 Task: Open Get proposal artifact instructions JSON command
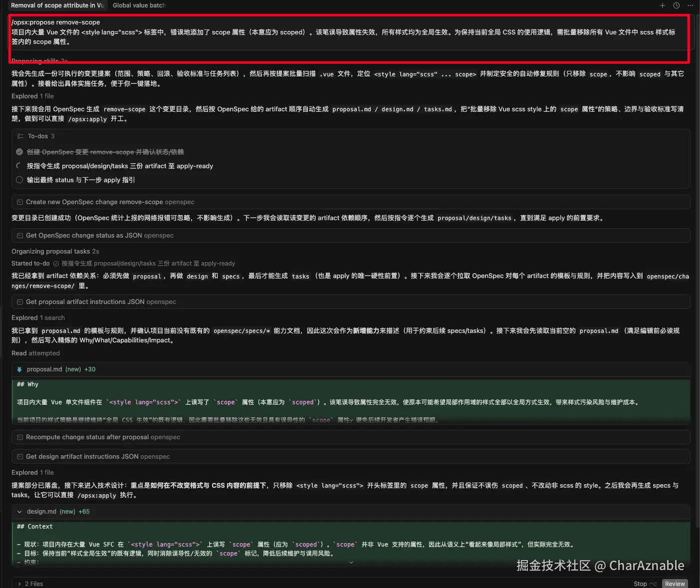[351, 302]
